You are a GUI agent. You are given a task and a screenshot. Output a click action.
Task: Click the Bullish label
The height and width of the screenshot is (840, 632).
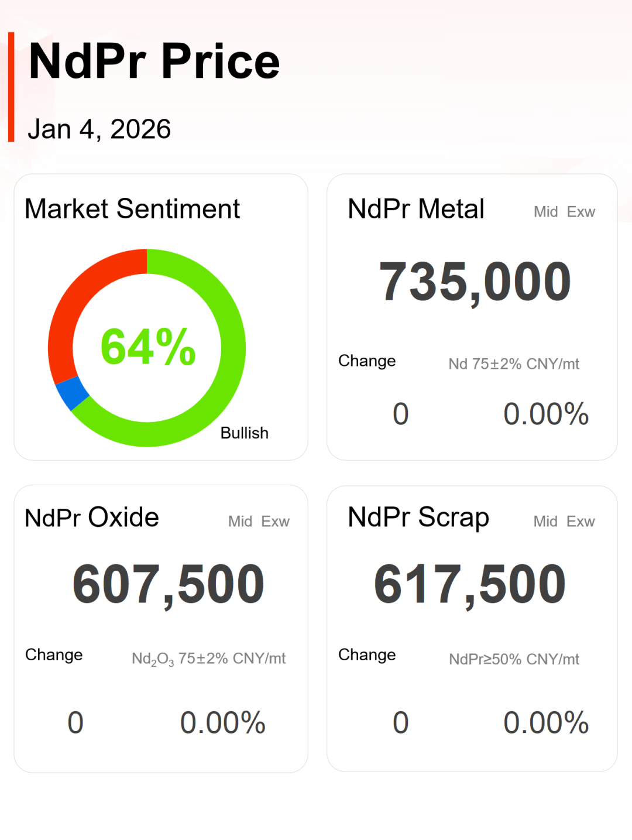[x=245, y=433]
